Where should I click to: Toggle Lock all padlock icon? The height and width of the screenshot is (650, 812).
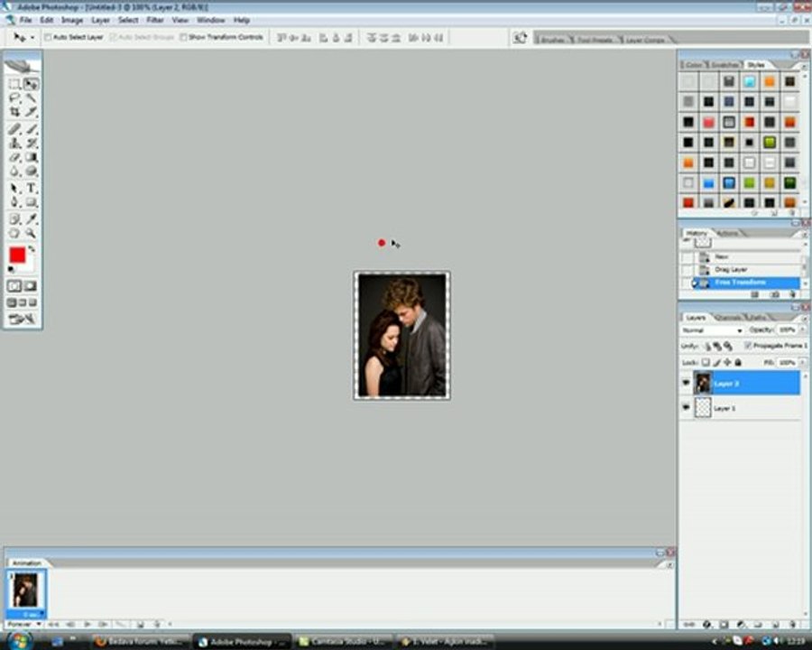coord(738,362)
